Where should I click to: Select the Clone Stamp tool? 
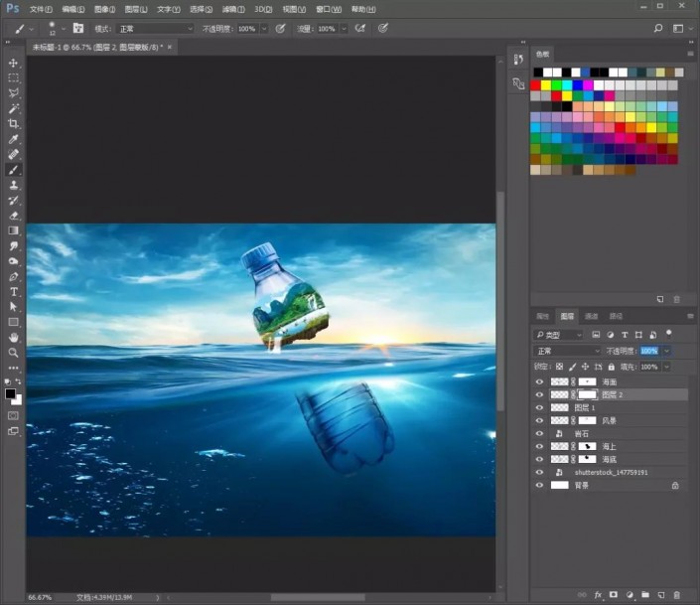[13, 185]
